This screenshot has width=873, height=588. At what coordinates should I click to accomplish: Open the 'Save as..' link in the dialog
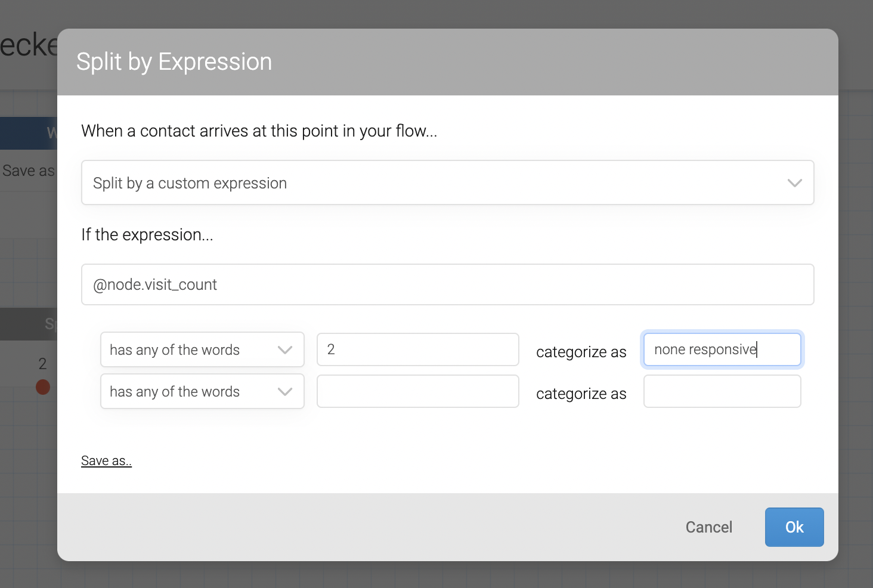pos(106,460)
